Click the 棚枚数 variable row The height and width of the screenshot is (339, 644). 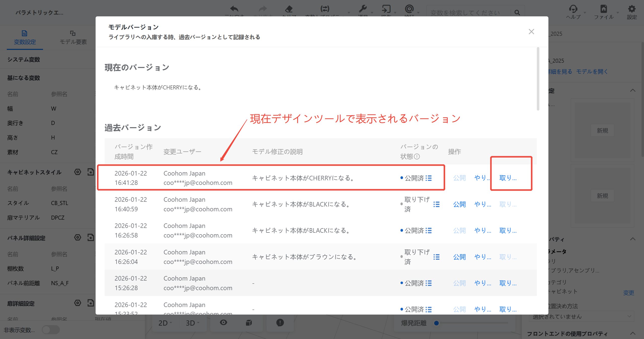point(48,268)
